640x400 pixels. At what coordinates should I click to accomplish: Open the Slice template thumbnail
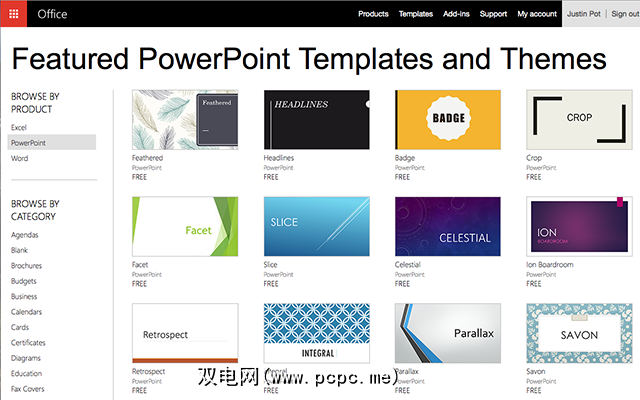pos(316,227)
